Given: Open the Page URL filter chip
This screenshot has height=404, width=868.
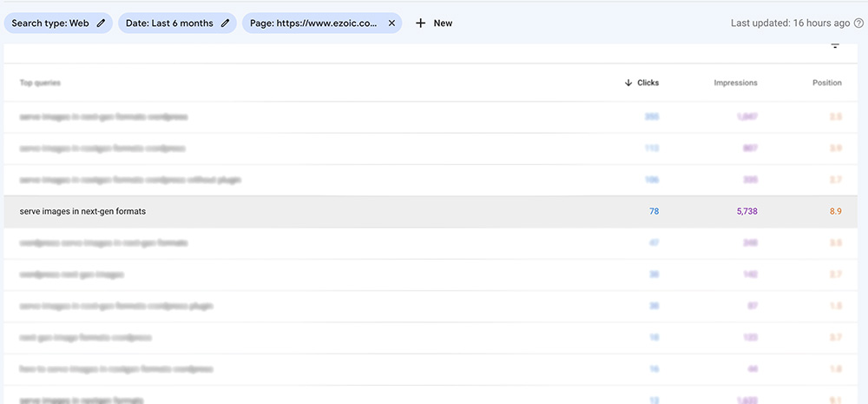Looking at the screenshot, I should click(322, 23).
